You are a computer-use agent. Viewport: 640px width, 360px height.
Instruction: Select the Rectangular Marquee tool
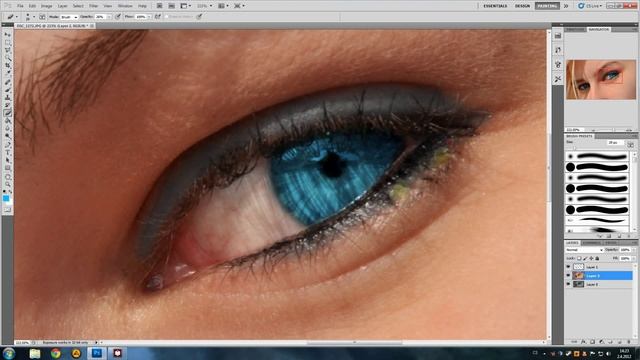click(x=7, y=43)
